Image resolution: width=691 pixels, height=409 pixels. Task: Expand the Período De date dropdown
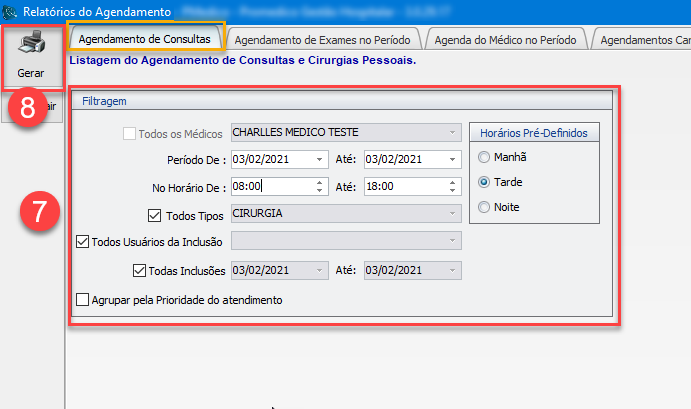(319, 159)
